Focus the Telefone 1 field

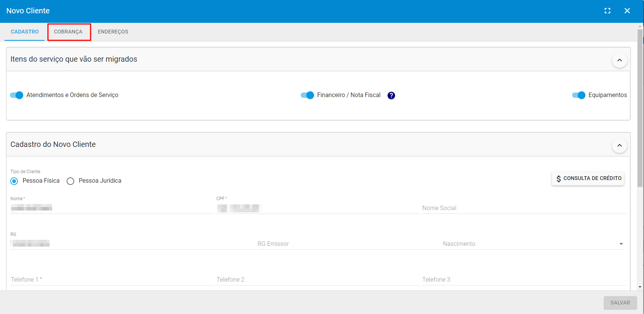pos(112,279)
